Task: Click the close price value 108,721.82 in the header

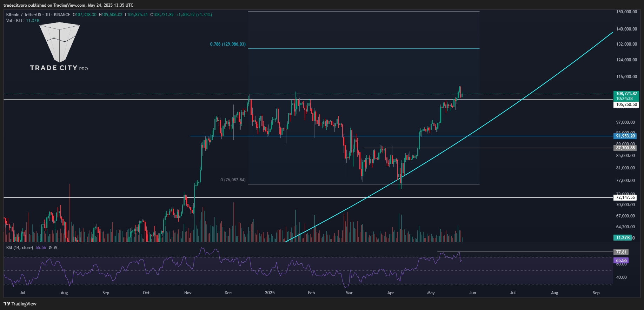Action: click(x=163, y=15)
